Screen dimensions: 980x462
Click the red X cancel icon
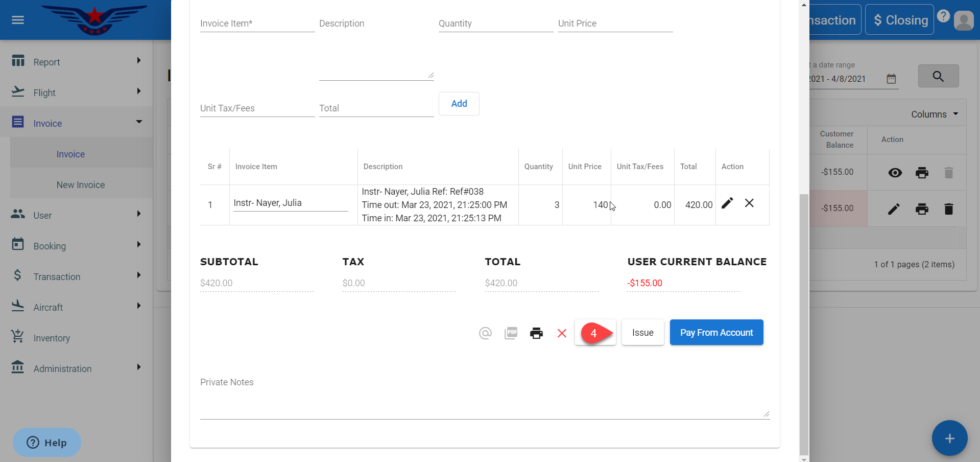(562, 333)
